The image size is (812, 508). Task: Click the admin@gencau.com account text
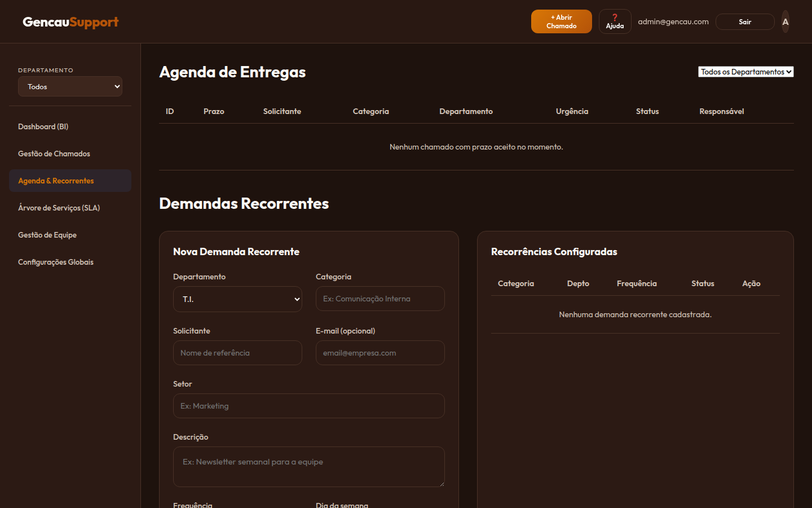[673, 21]
